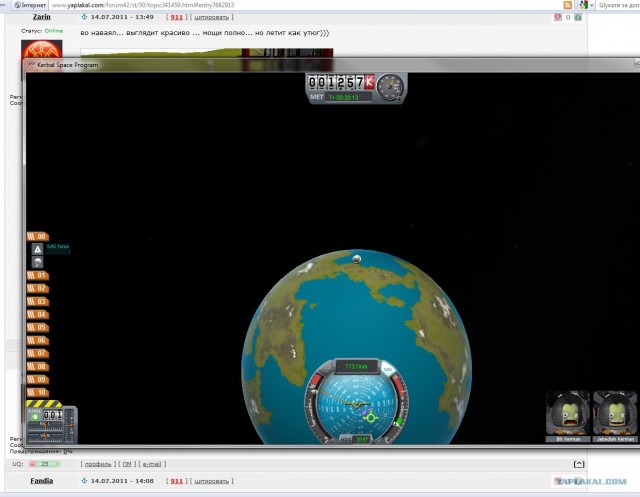Open the профиль link below the post
Image resolution: width=640 pixels, height=497 pixels.
coord(98,464)
